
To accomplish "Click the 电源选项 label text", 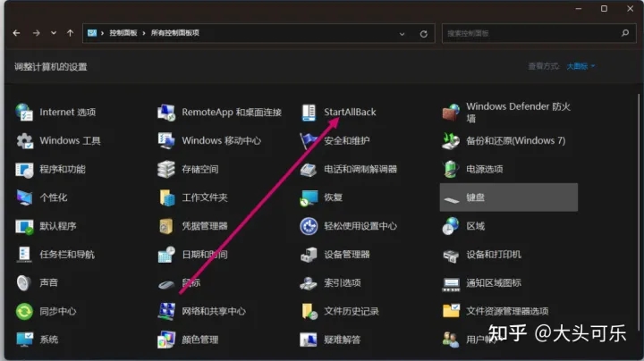I will coord(484,169).
